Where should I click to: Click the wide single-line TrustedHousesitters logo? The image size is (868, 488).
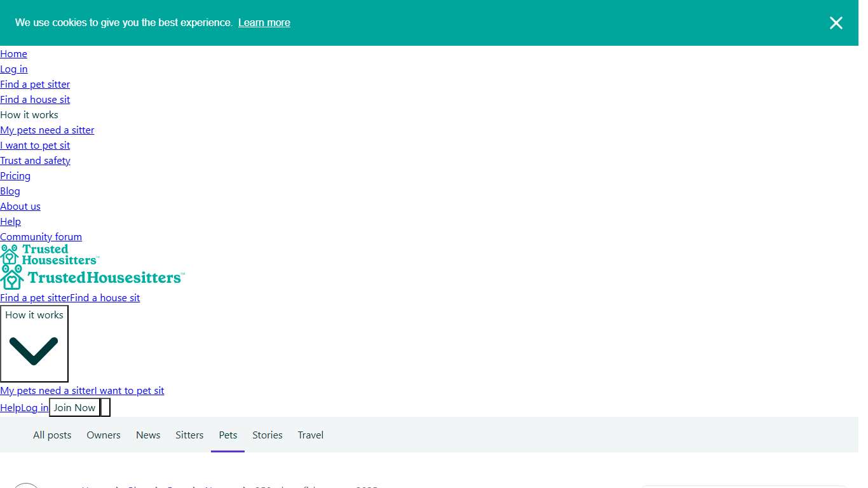coord(92,278)
